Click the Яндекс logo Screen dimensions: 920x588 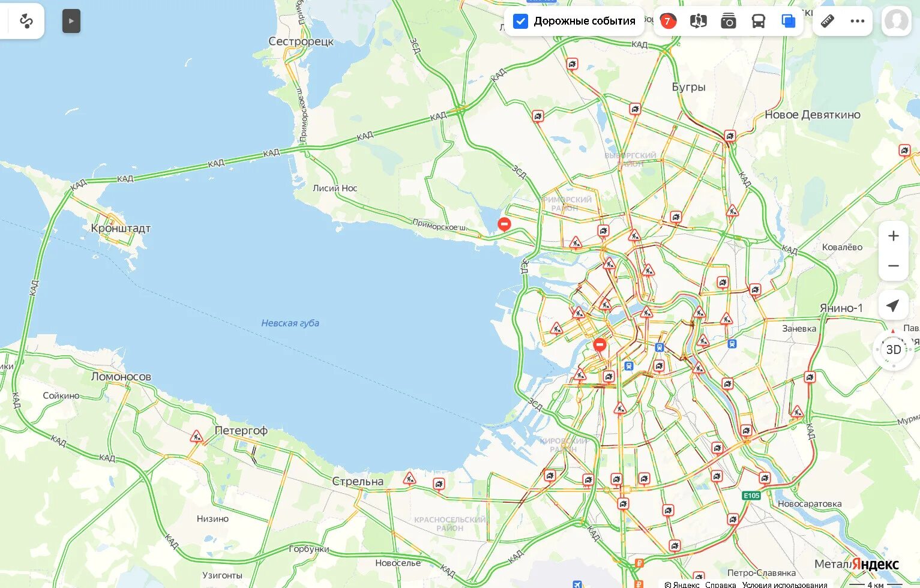(x=875, y=564)
